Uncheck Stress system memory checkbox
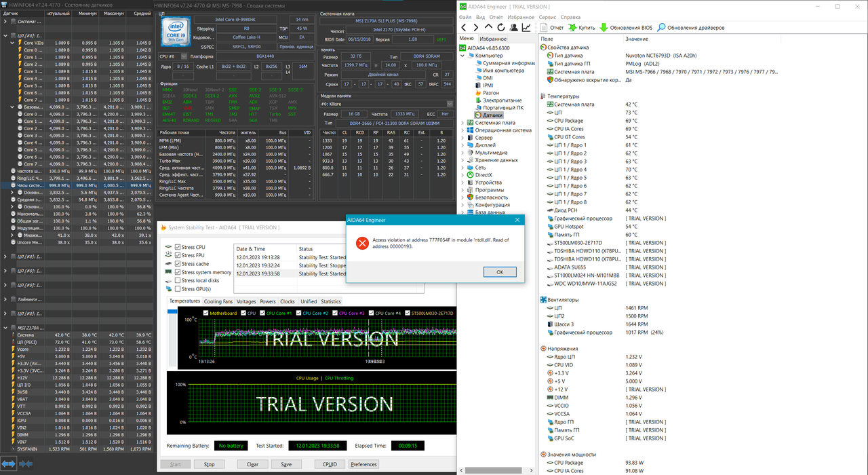Viewport: 868px width, 475px height. coord(178,272)
